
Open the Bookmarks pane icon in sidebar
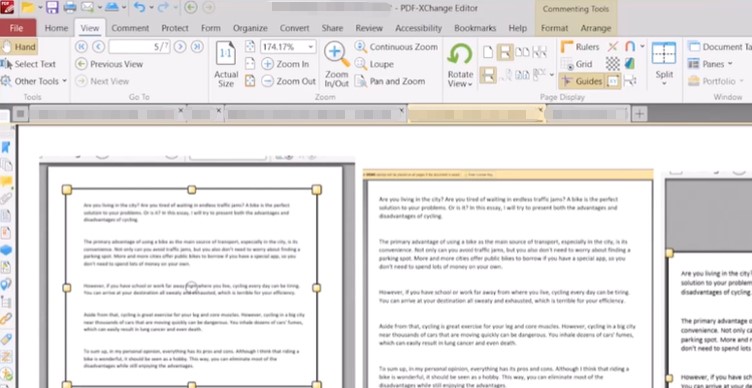tap(6, 147)
